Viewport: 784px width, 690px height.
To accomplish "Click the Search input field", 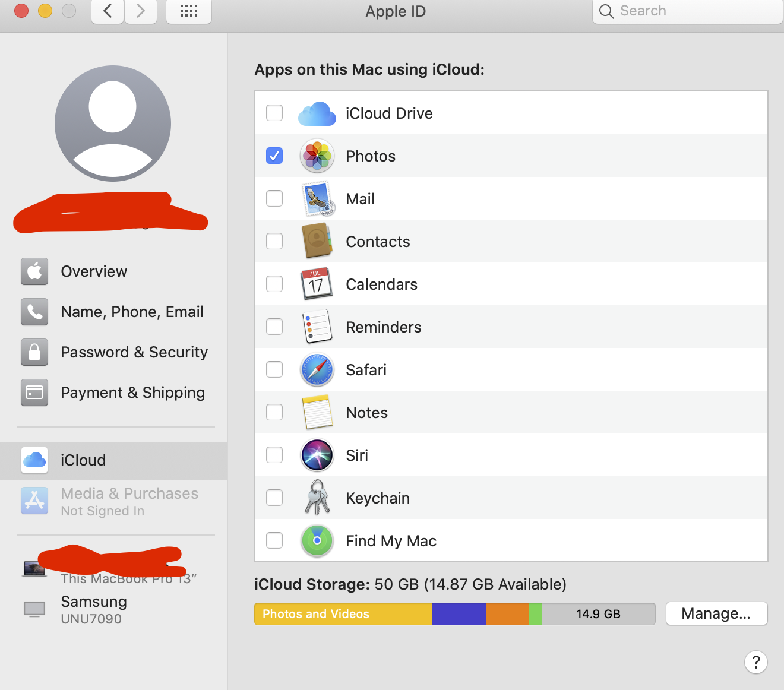I will pos(688,11).
